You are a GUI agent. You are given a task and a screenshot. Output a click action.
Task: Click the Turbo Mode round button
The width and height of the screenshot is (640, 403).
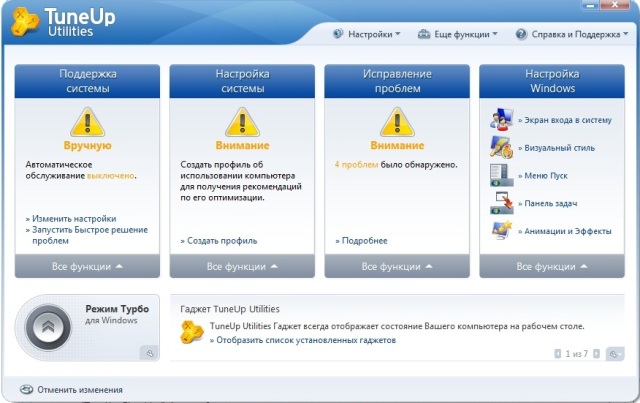point(47,328)
